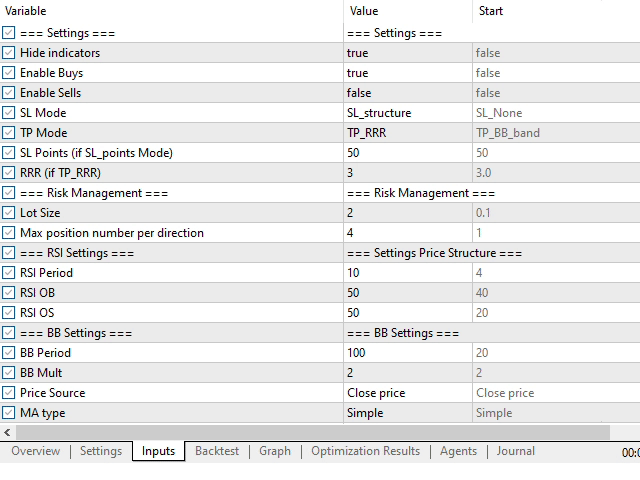Open the Enable Buys value true
This screenshot has height=480, width=640.
click(408, 73)
